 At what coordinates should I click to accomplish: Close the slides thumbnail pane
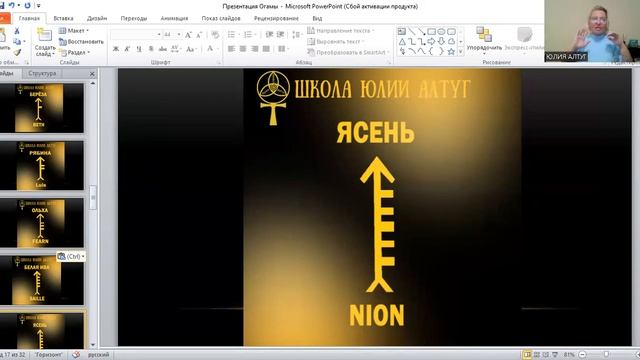(x=92, y=74)
